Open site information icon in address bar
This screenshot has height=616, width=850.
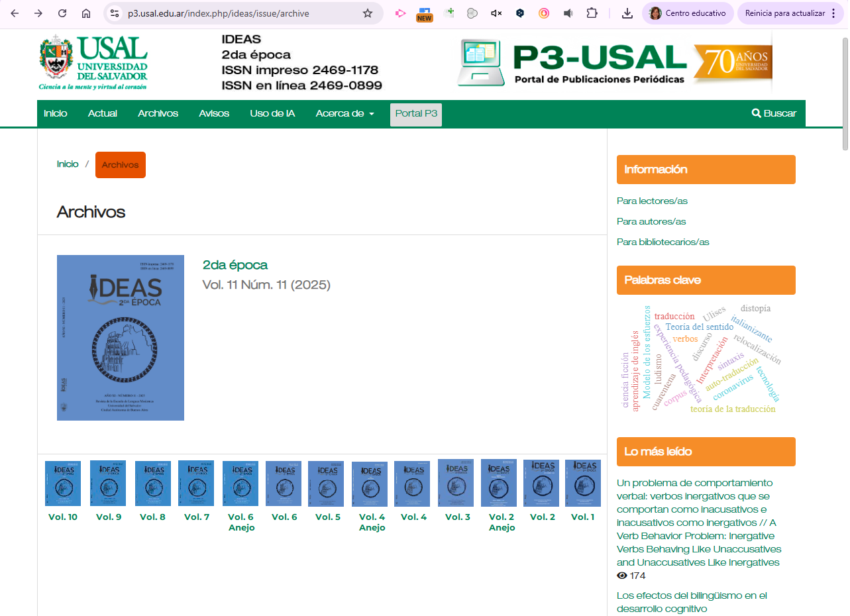point(115,13)
